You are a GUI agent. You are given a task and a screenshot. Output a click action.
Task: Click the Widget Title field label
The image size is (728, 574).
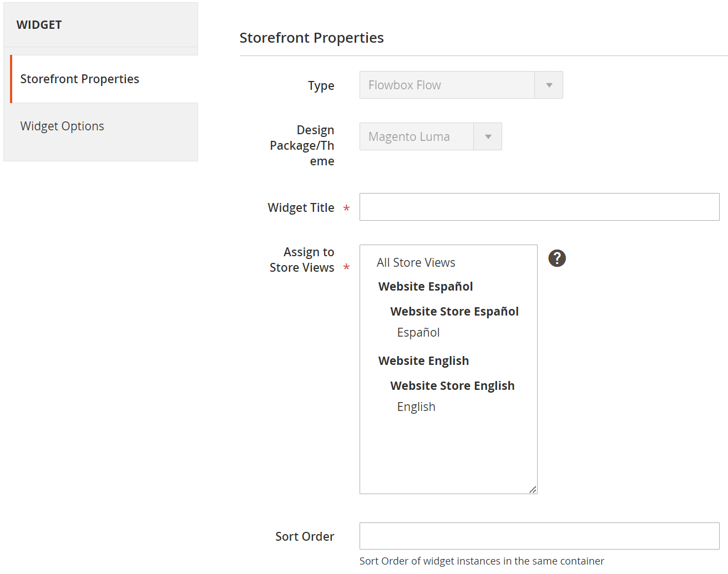pos(301,207)
